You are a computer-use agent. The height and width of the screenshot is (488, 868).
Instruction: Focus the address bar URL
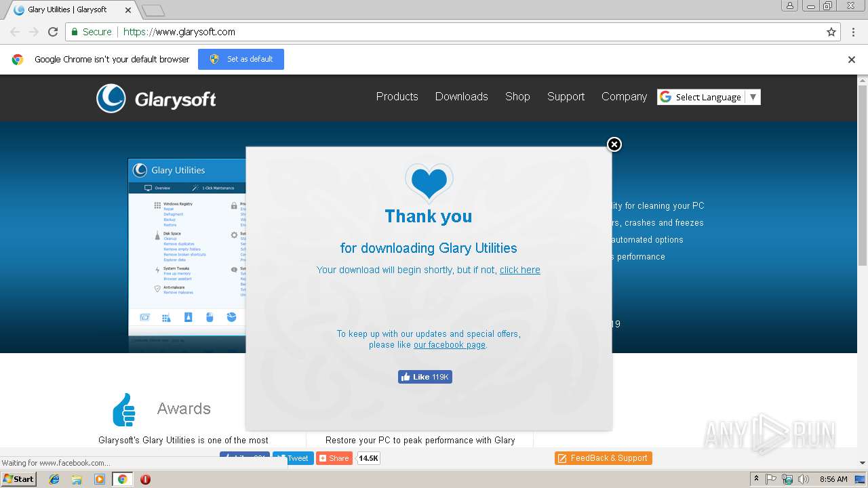tap(179, 32)
